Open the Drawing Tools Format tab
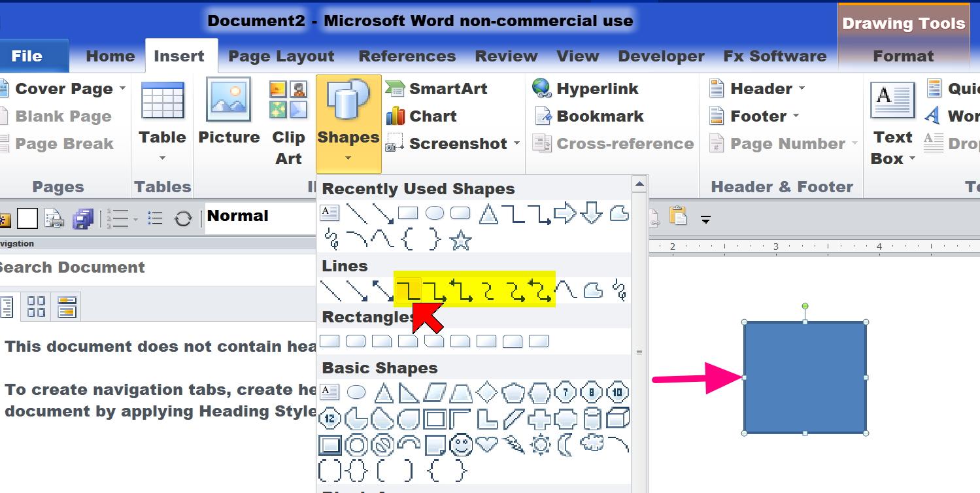The height and width of the screenshot is (493, 980). pos(903,56)
